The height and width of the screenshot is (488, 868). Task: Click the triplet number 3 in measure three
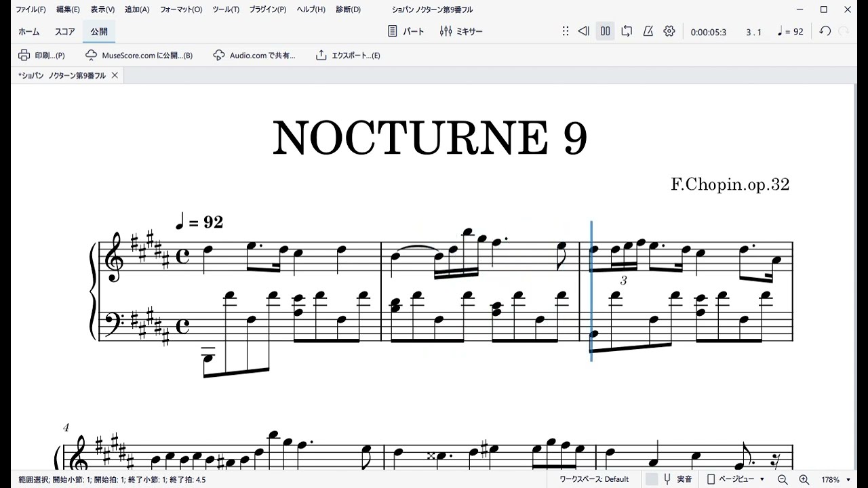click(624, 280)
